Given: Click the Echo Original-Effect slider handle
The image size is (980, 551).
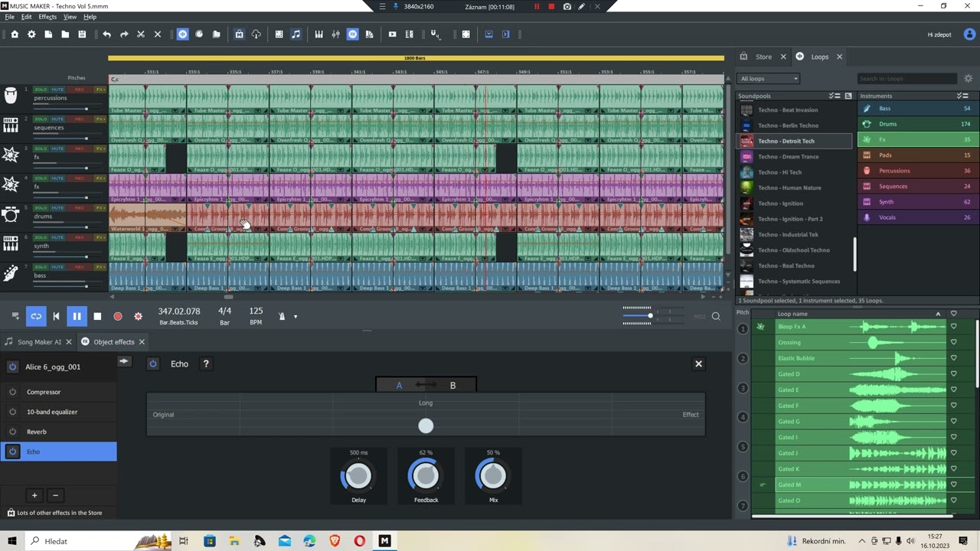Looking at the screenshot, I should click(x=426, y=426).
